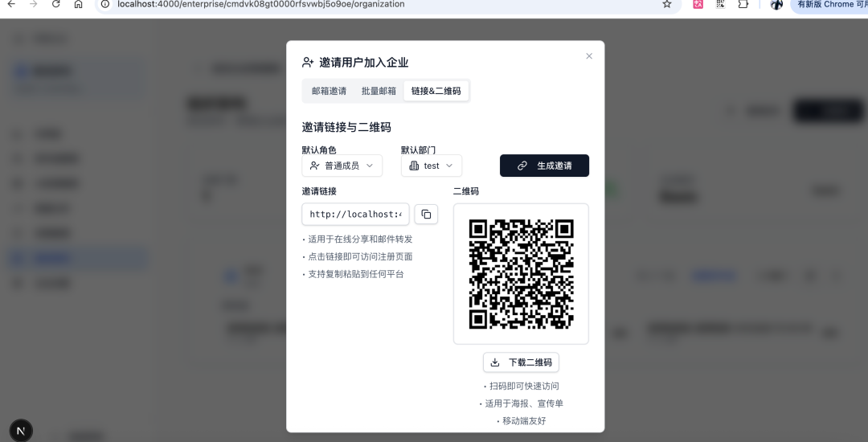Click the QR code image
This screenshot has height=442, width=868.
point(521,274)
